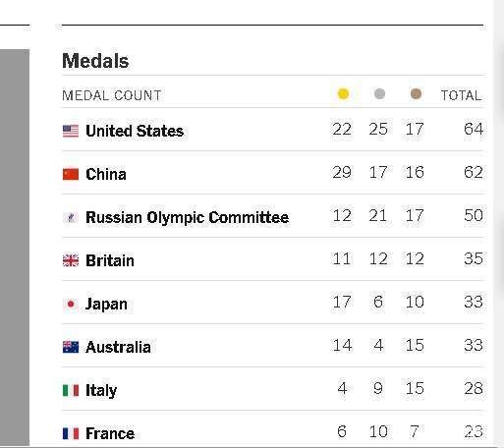This screenshot has height=448, width=504.
Task: Click the TOTAL column header
Action: (x=462, y=95)
